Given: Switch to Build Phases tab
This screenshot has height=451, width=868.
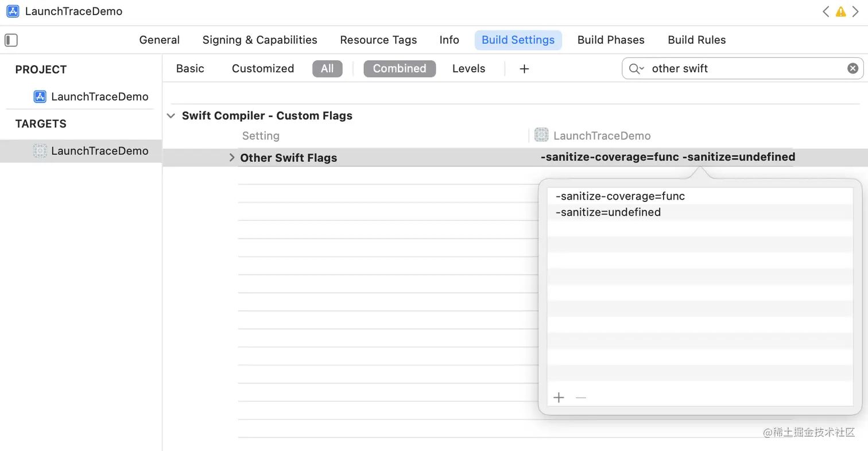Looking at the screenshot, I should point(611,40).
